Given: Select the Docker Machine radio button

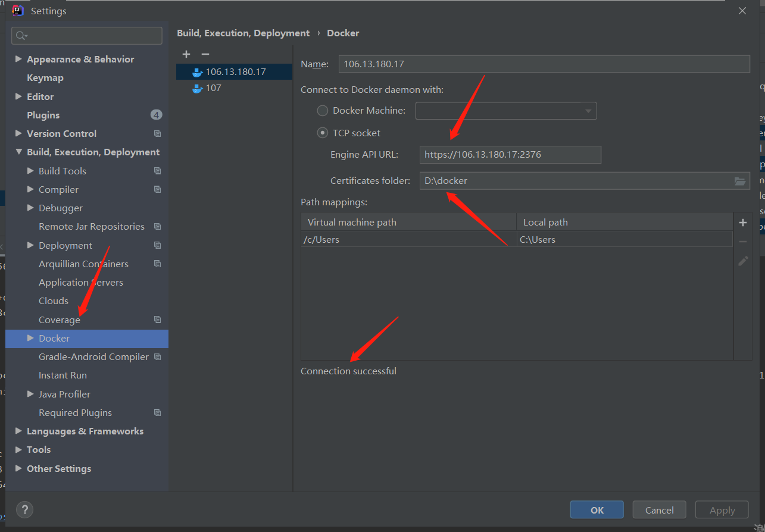Looking at the screenshot, I should [322, 111].
